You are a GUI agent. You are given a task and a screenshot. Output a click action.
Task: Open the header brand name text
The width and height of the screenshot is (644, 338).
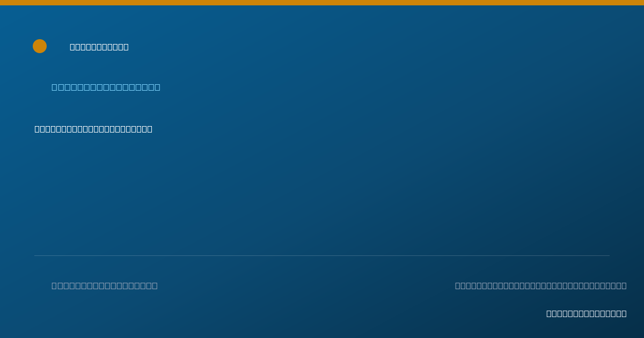(99, 47)
